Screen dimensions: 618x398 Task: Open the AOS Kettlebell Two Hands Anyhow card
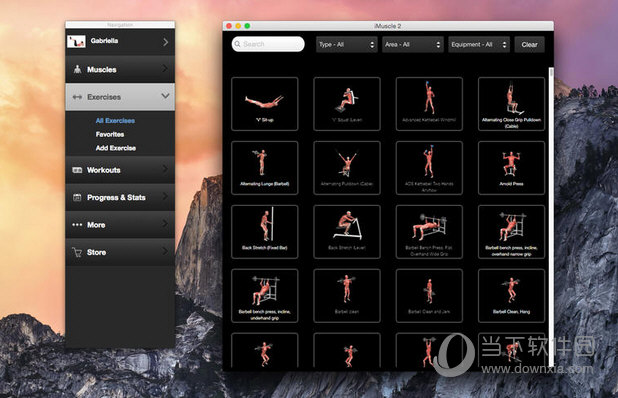point(429,168)
